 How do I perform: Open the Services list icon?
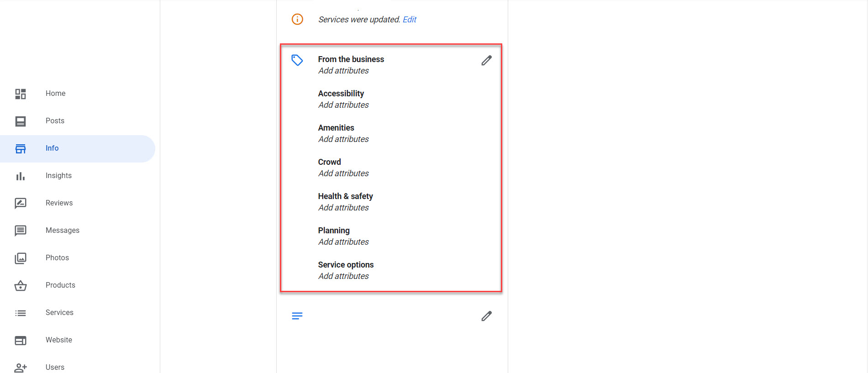coord(21,313)
